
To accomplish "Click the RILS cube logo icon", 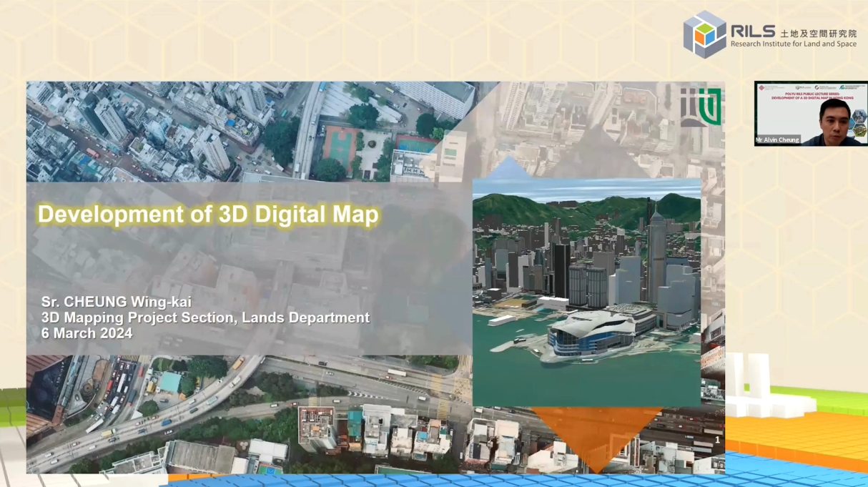I will point(704,34).
